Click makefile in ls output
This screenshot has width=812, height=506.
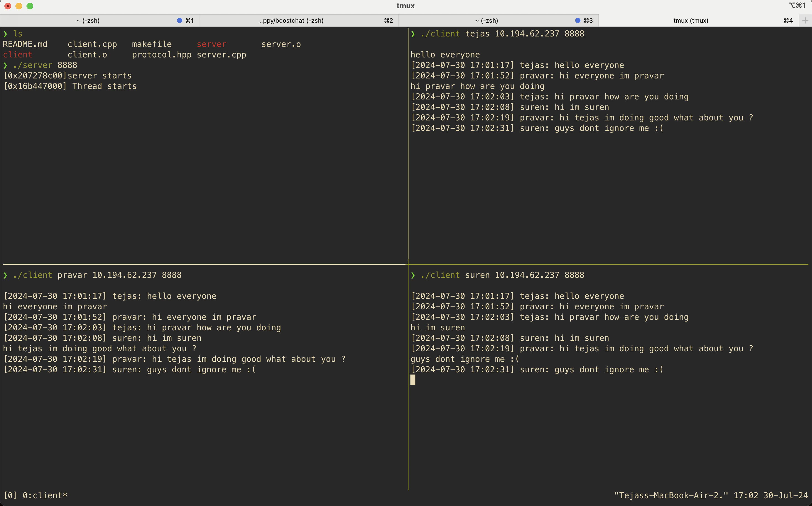152,44
